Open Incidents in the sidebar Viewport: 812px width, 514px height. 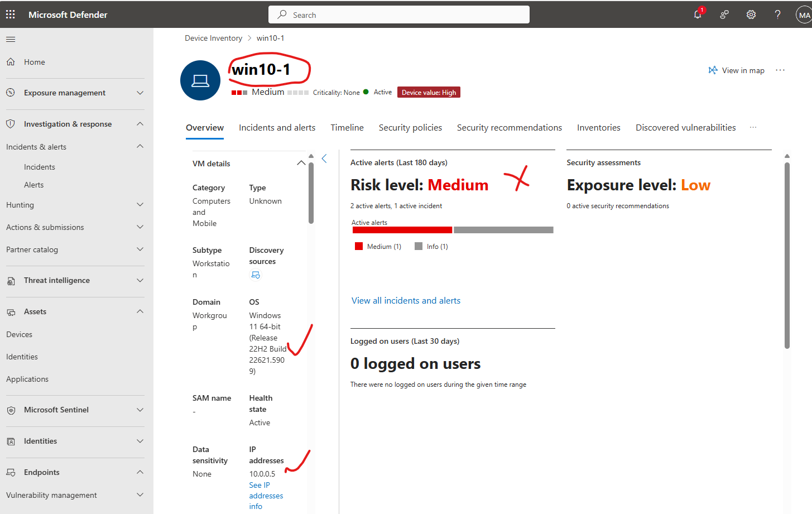[x=40, y=167]
